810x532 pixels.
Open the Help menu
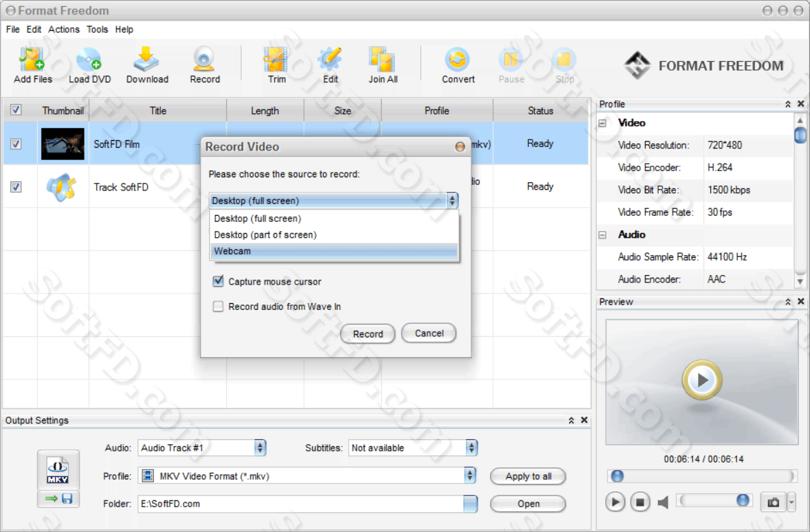click(124, 30)
